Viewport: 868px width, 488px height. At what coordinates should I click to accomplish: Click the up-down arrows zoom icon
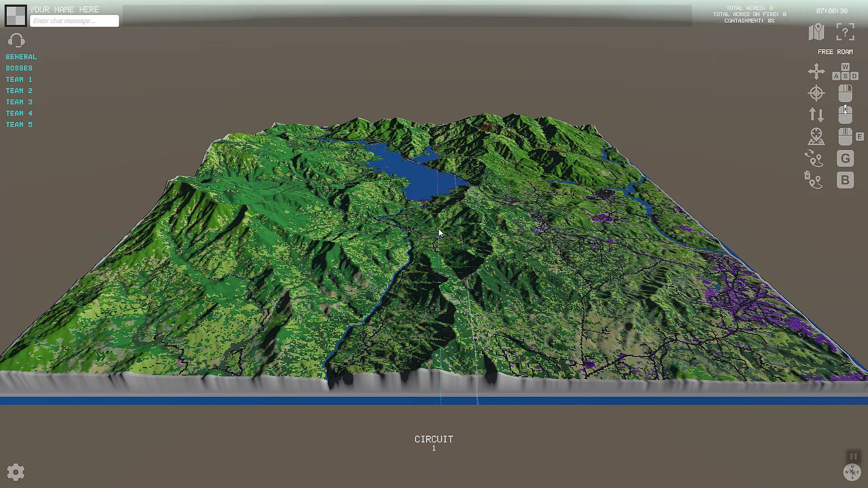816,115
